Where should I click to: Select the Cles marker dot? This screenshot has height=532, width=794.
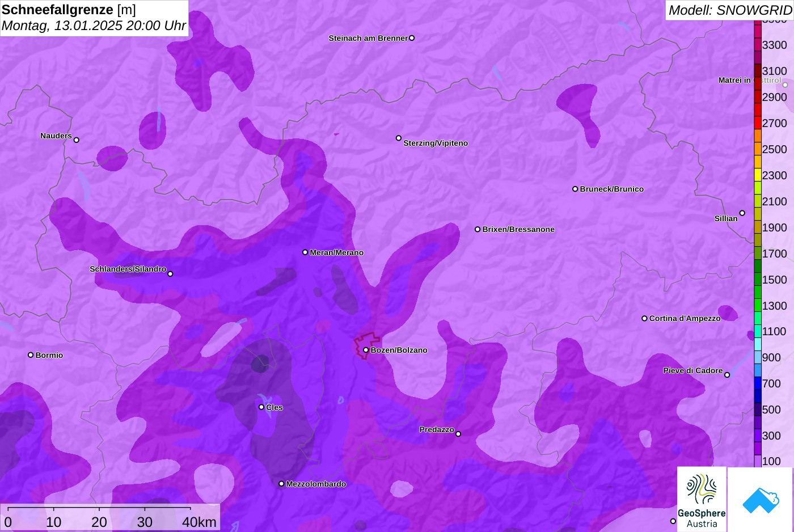(x=261, y=407)
